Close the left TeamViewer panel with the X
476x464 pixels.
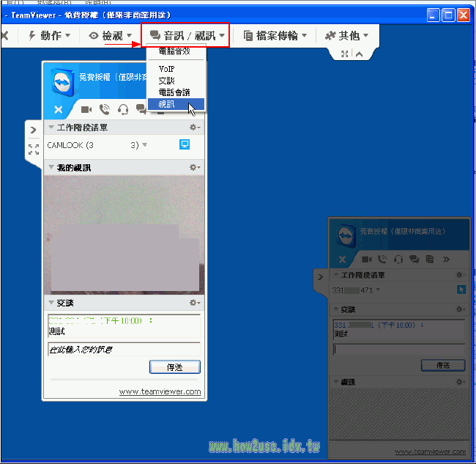click(59, 110)
